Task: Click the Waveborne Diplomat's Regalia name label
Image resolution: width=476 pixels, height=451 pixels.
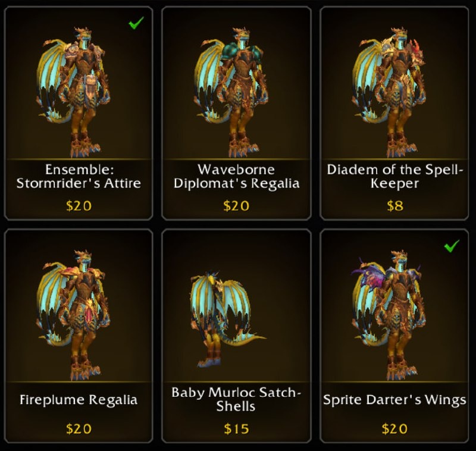Action: 236,176
